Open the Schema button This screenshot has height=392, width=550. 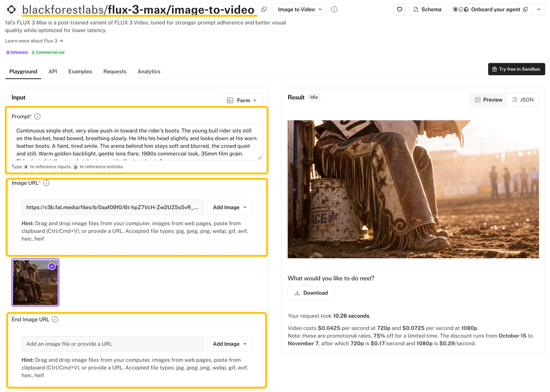(x=428, y=9)
